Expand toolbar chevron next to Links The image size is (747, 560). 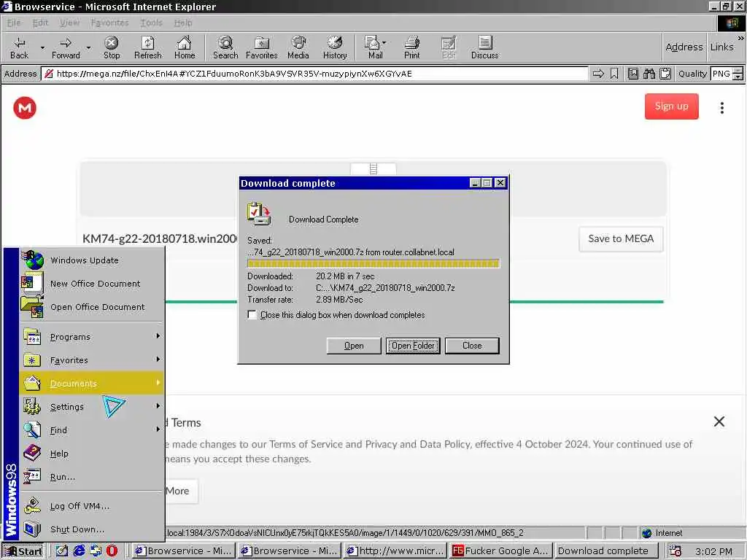(741, 38)
